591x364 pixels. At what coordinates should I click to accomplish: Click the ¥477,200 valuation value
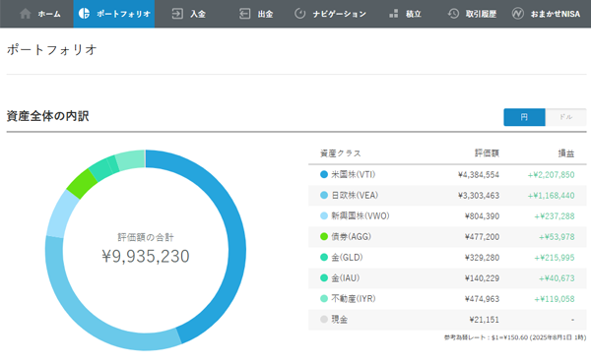482,237
